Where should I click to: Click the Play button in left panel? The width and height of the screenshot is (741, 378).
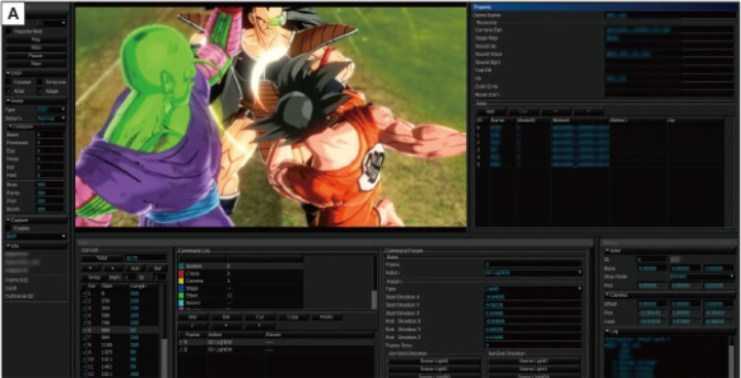(36, 40)
